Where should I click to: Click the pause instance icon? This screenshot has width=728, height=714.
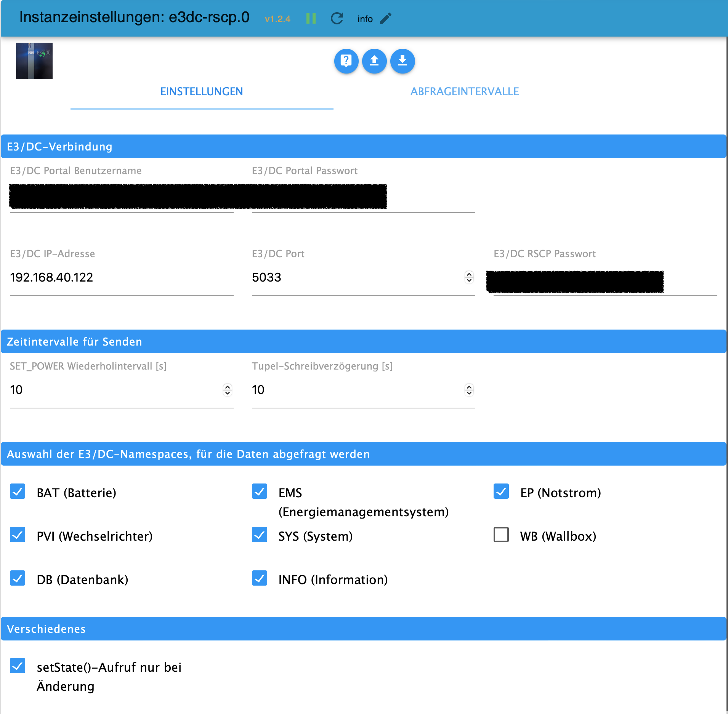click(x=311, y=18)
